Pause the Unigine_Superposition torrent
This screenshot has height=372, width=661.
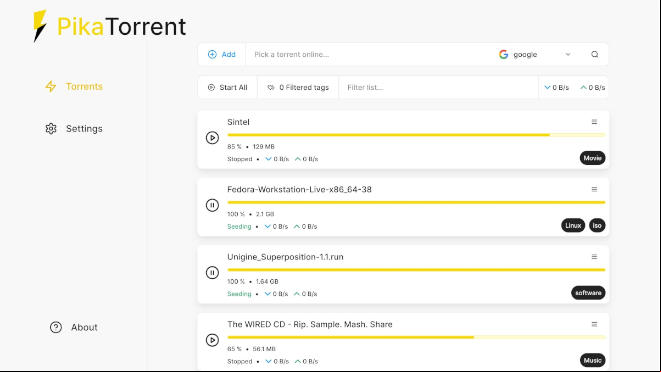[x=212, y=272]
